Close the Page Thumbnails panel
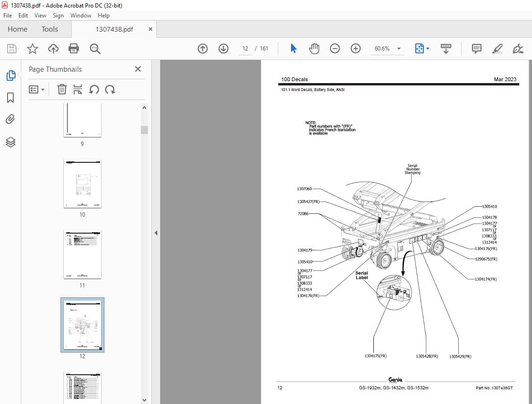The image size is (532, 404). (x=138, y=69)
